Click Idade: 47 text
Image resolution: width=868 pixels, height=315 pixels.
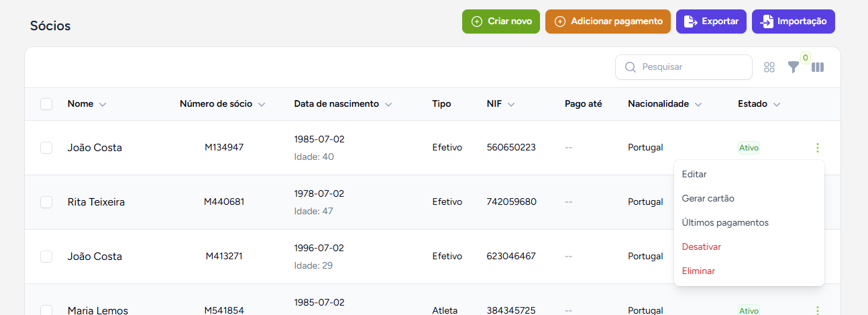(x=314, y=212)
